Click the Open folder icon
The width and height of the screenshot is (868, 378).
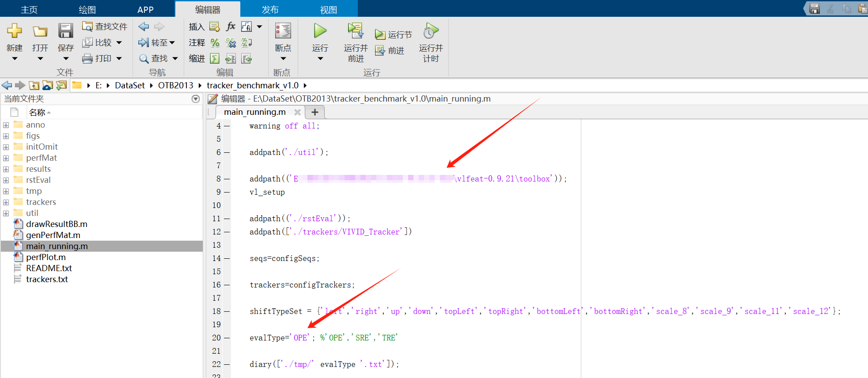point(40,31)
